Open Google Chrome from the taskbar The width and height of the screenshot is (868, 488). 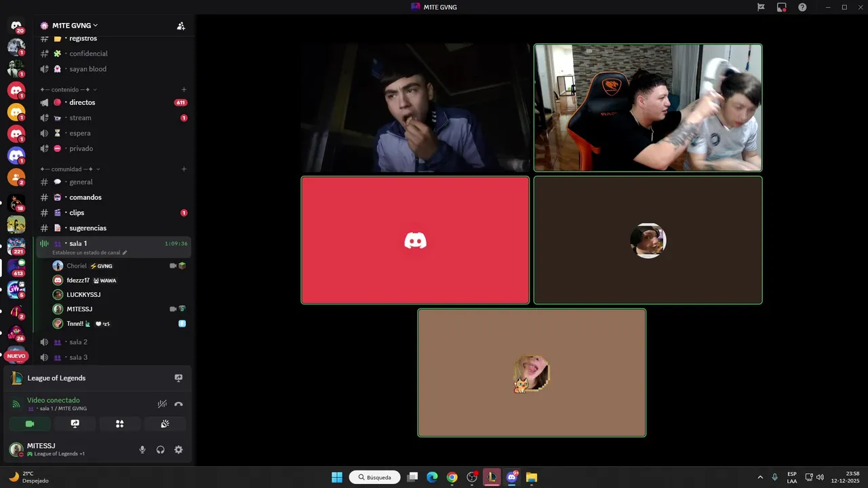tap(452, 477)
